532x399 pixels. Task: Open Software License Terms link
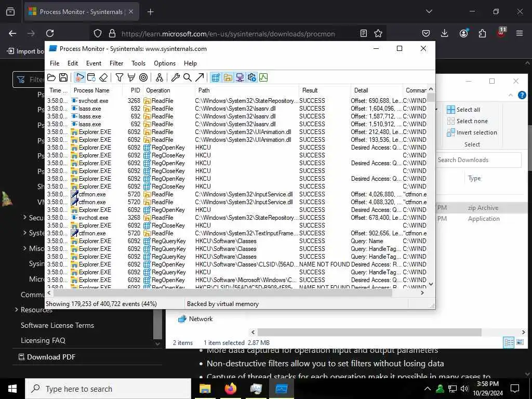[x=57, y=325]
